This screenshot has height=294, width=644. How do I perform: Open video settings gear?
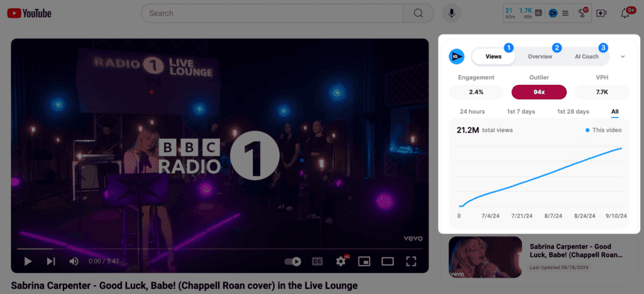(x=341, y=261)
